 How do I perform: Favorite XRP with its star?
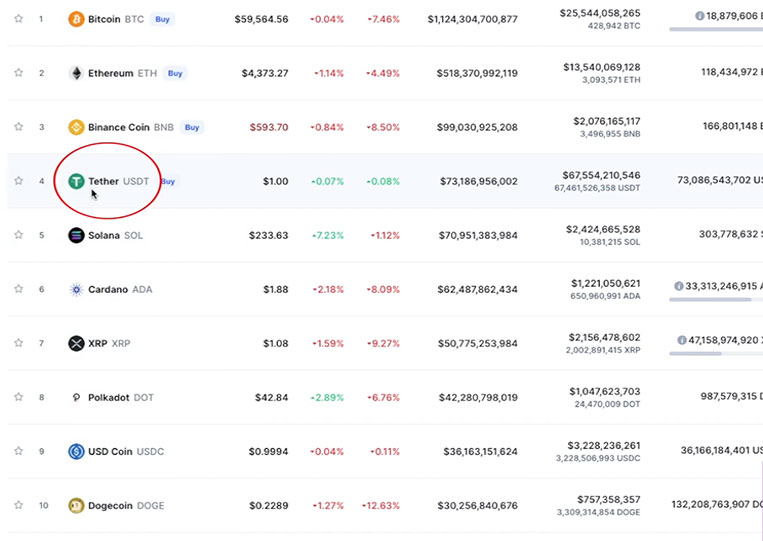coord(18,343)
